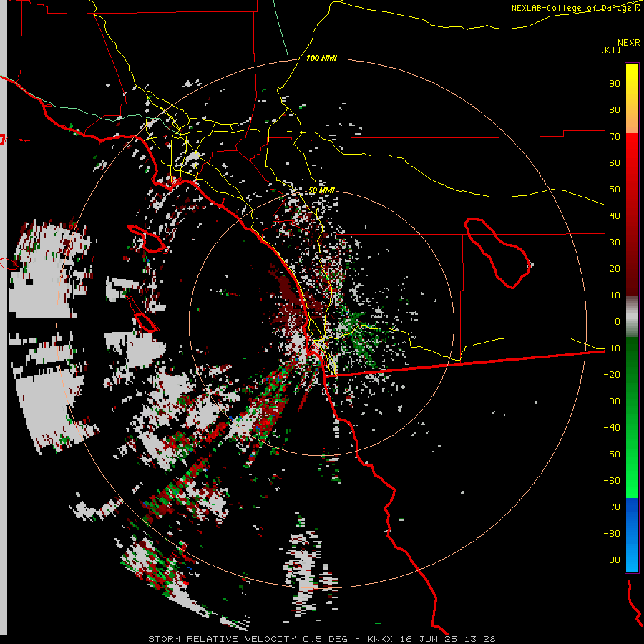Click the -20 value on velocity scale
The width and height of the screenshot is (644, 644).
tap(612, 374)
